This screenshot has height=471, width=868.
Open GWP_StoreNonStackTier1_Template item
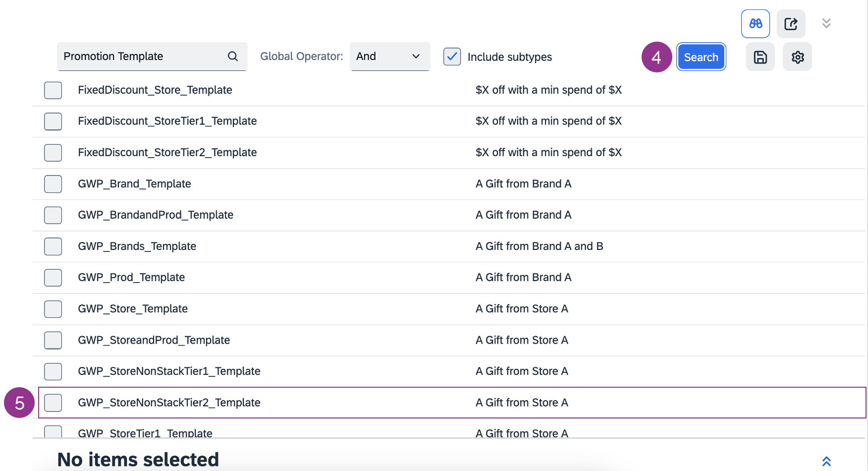coord(169,371)
